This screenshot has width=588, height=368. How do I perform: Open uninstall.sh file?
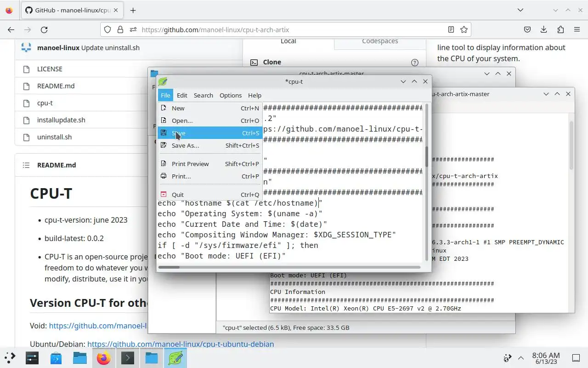point(54,137)
